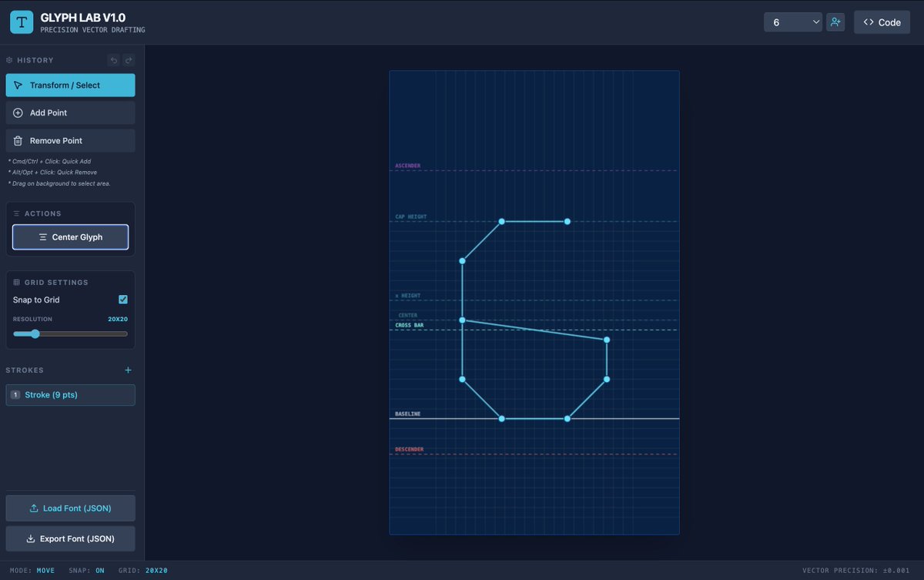This screenshot has height=580, width=924.
Task: Click the 20X20 resolution value
Action: coord(118,319)
